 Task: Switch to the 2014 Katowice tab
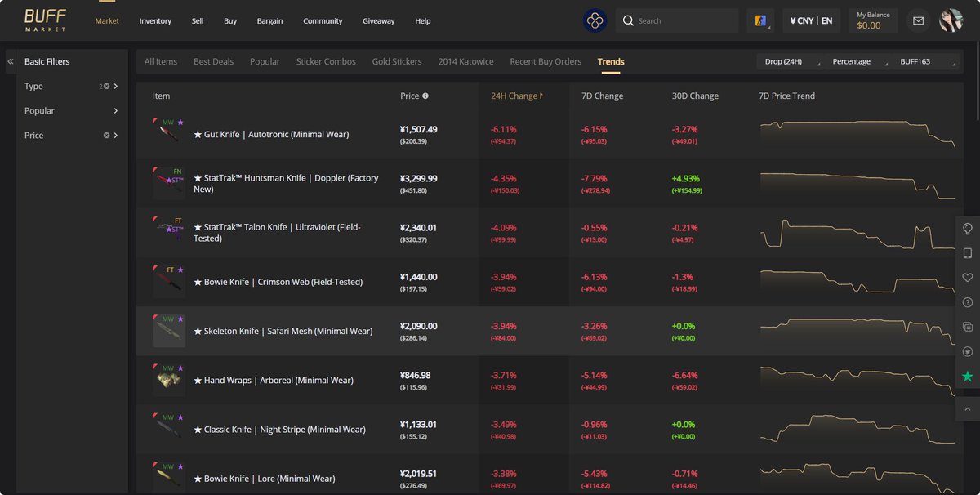point(465,61)
